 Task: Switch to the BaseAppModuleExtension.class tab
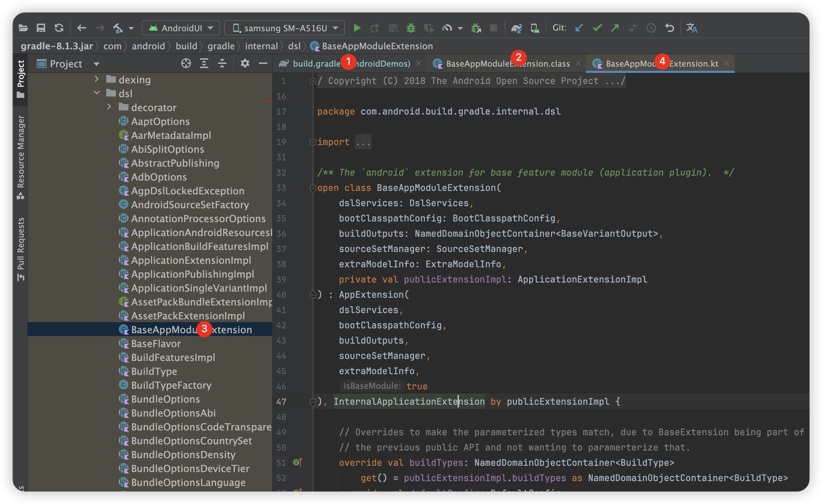486,64
